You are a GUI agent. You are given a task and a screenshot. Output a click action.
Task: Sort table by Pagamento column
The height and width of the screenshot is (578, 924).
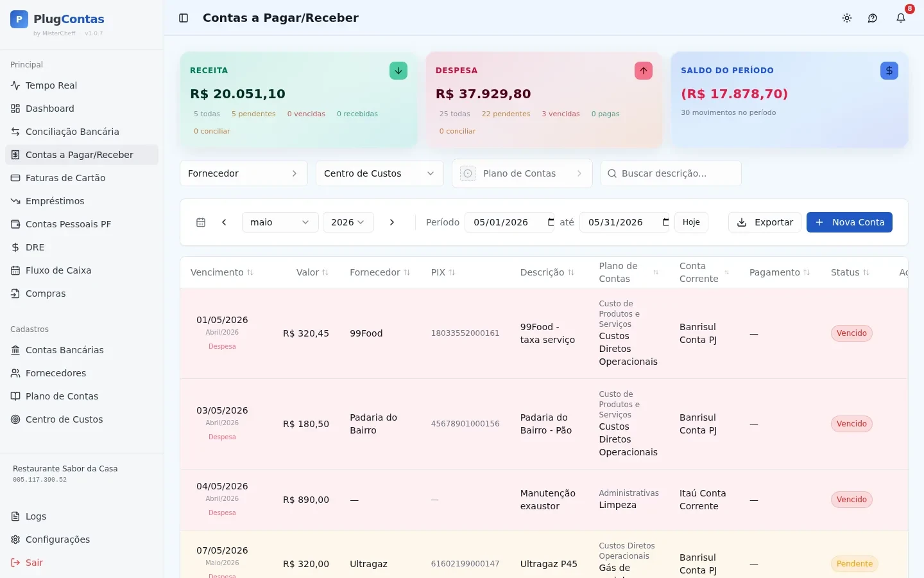tap(780, 272)
